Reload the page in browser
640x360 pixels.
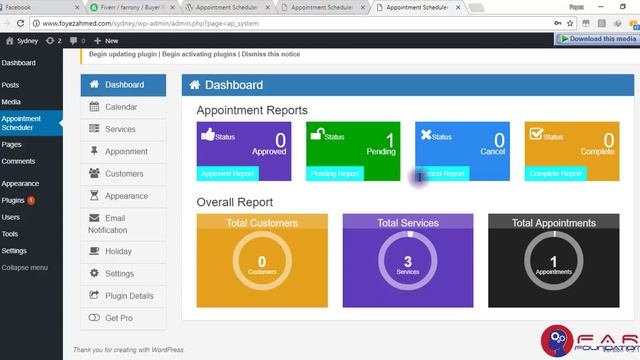click(20, 23)
